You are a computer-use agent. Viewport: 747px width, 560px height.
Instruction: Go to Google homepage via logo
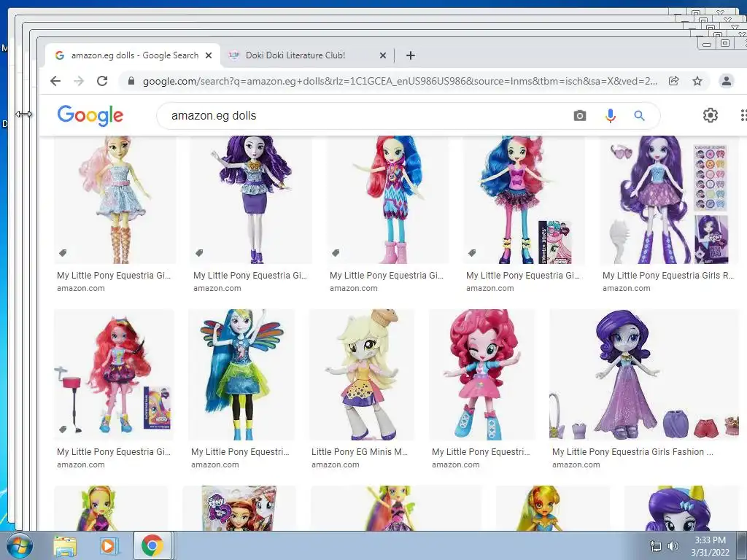coord(90,115)
